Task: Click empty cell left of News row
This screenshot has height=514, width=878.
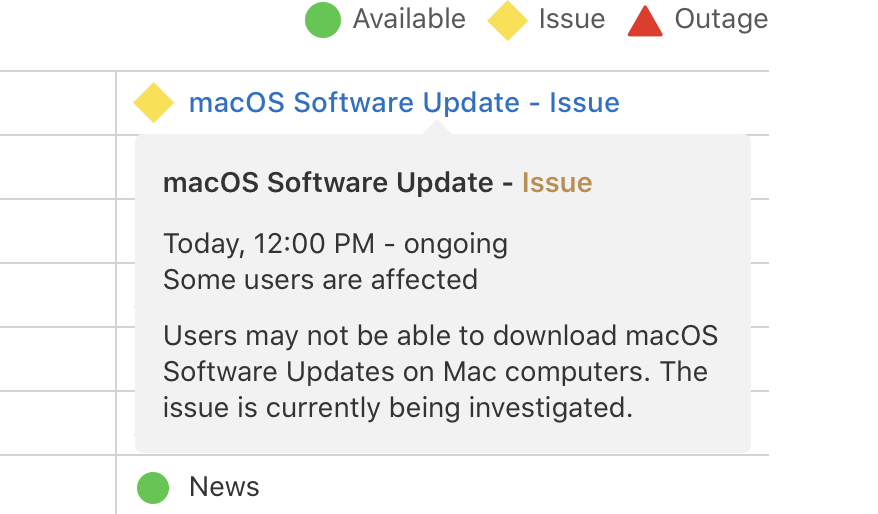Action: point(58,487)
